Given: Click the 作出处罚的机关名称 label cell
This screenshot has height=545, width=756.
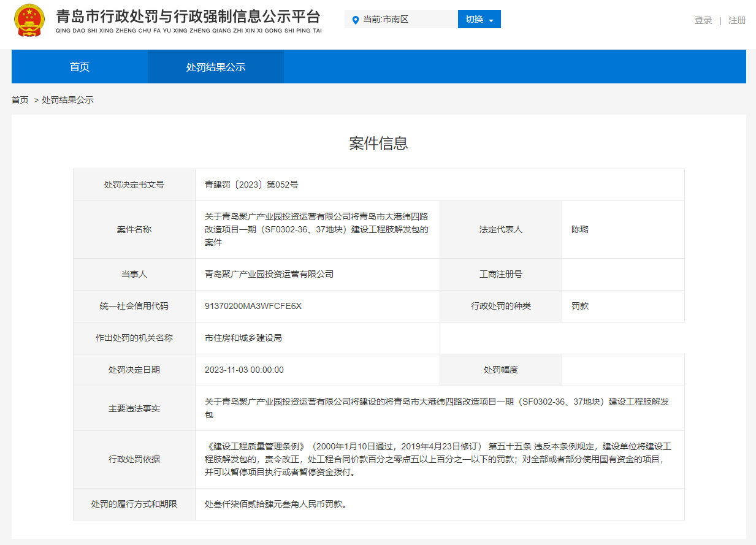Looking at the screenshot, I should click(134, 338).
